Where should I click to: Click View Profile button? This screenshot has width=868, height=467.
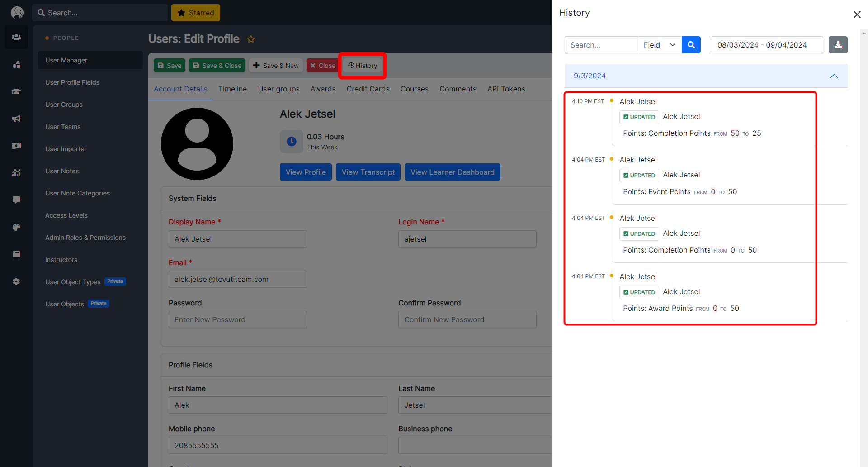(x=306, y=172)
